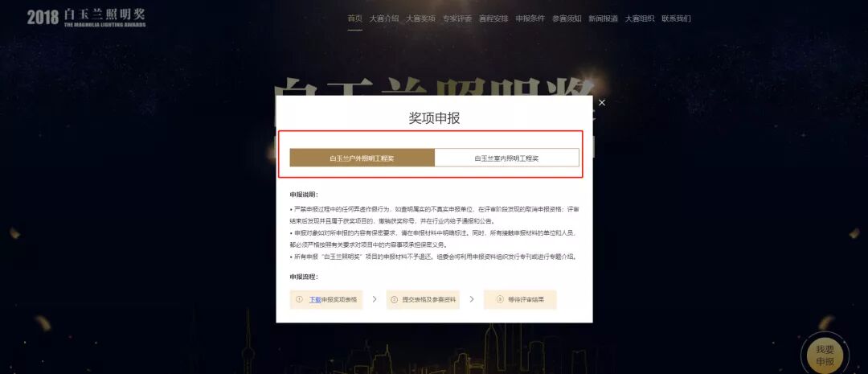
Task: Click the circled number 1 step icon
Action: coord(300,299)
